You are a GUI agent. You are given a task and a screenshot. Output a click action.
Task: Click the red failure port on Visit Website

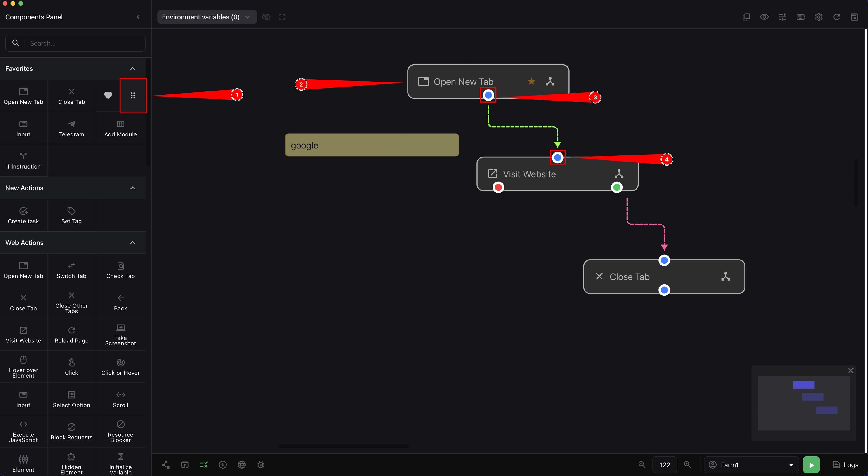point(498,187)
